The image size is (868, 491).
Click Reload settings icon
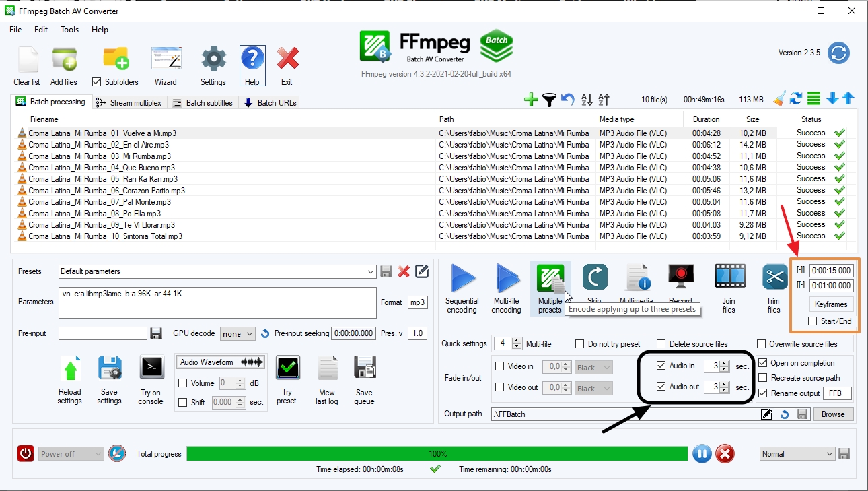pyautogui.click(x=70, y=370)
